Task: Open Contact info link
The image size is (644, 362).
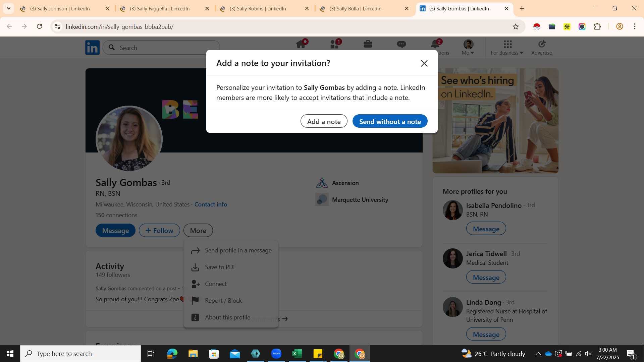Action: pyautogui.click(x=211, y=204)
